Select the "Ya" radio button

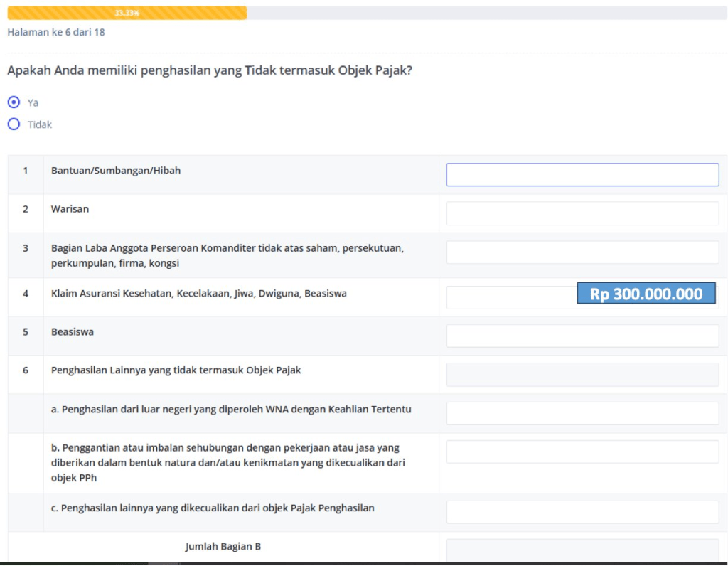tap(14, 102)
